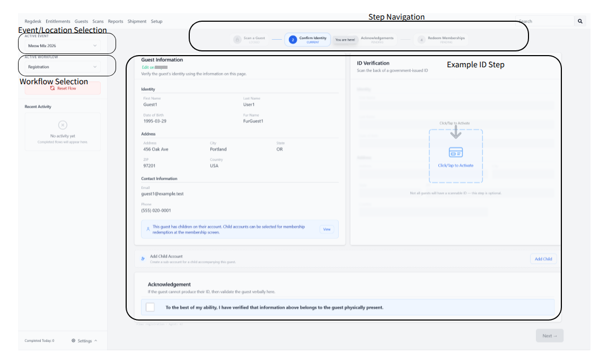Click the Country value USA

(214, 166)
